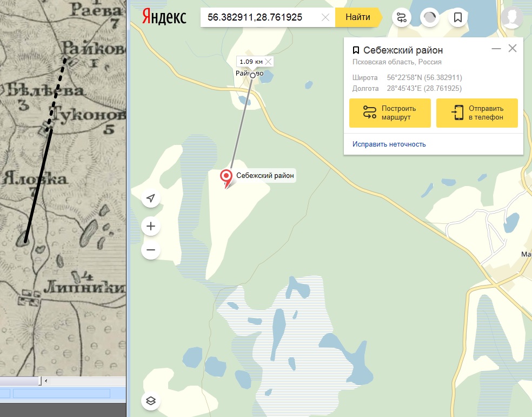
Task: Open the Исправить неточность link
Action: point(389,144)
